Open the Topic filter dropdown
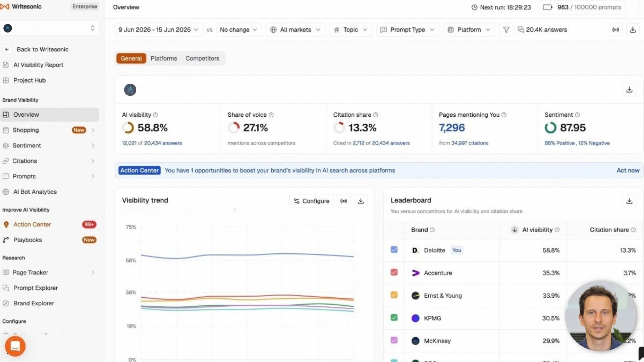Image resolution: width=644 pixels, height=362 pixels. coord(351,30)
